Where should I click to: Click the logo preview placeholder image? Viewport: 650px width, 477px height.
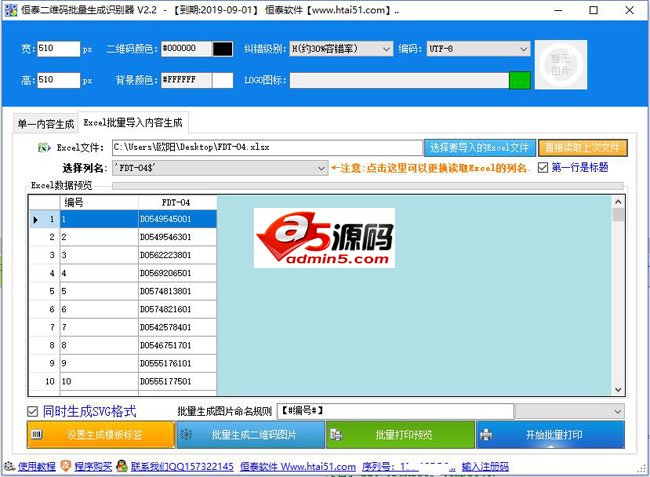point(560,65)
